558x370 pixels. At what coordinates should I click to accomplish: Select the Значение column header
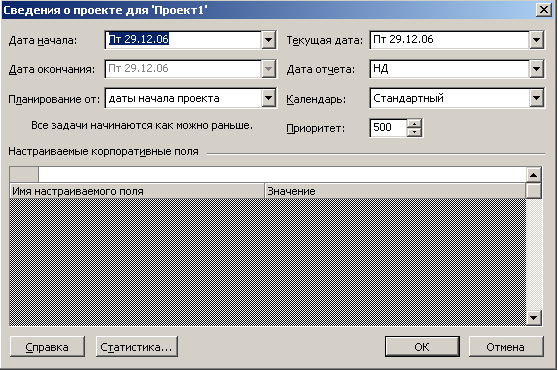[395, 191]
